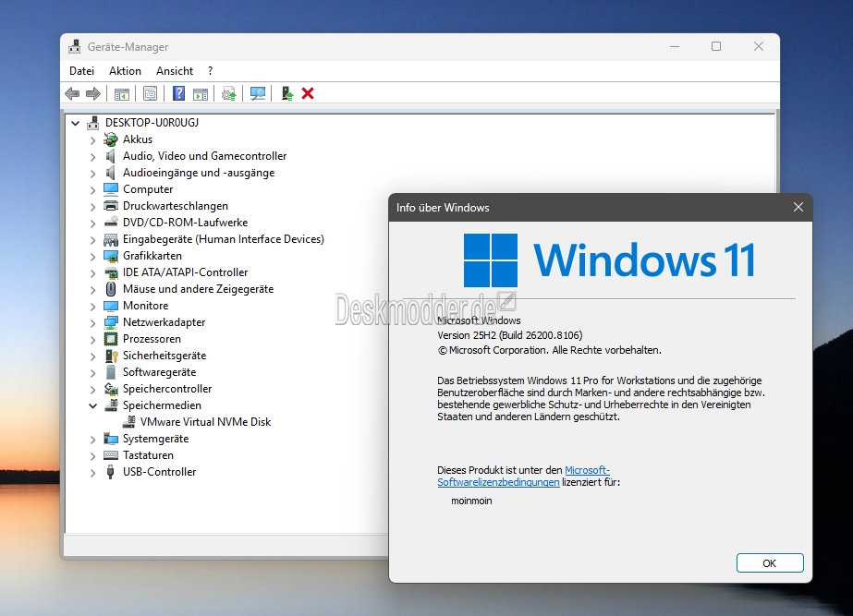853x616 pixels.
Task: Click Scan for hardware changes monitor icon
Action: (x=258, y=93)
